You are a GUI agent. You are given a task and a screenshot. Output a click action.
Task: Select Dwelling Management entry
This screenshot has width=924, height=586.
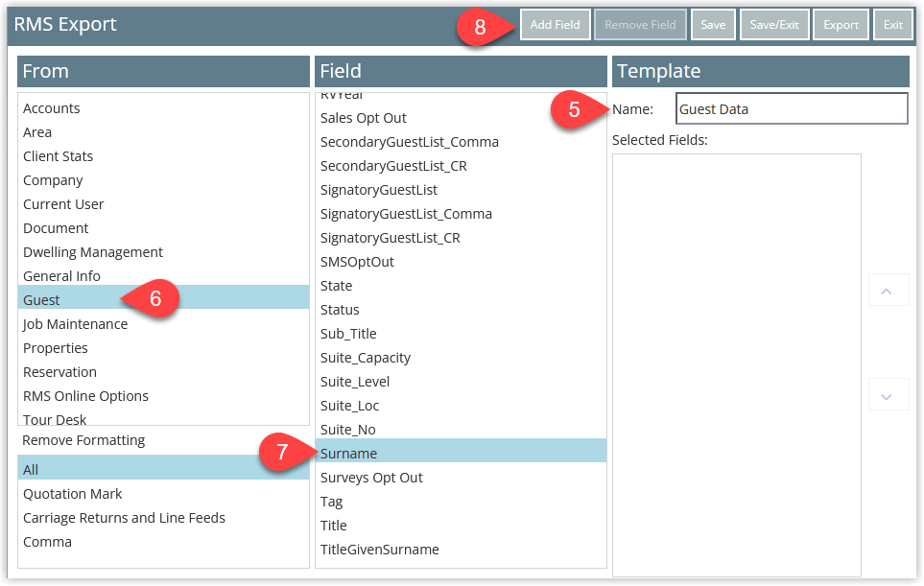click(163, 252)
